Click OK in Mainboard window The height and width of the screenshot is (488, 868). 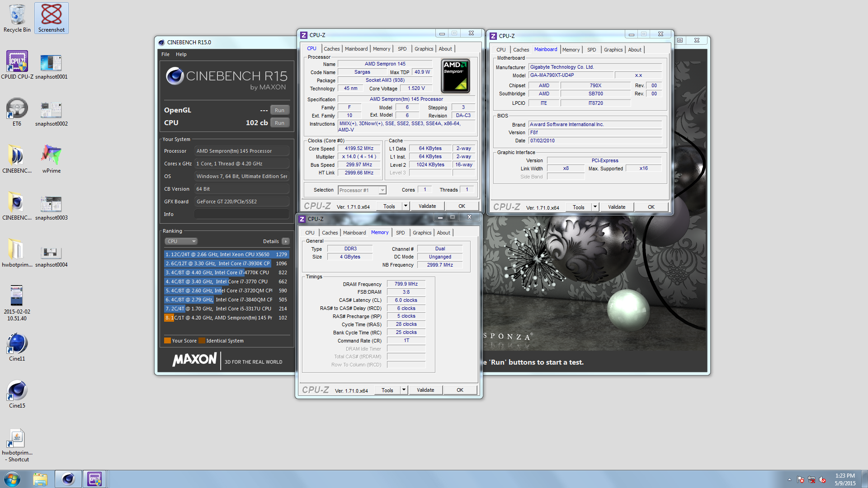click(651, 207)
